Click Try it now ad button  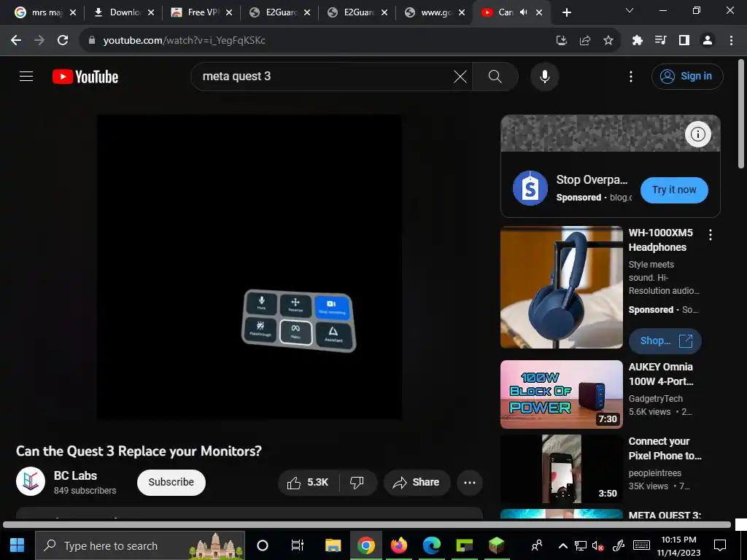pos(674,190)
